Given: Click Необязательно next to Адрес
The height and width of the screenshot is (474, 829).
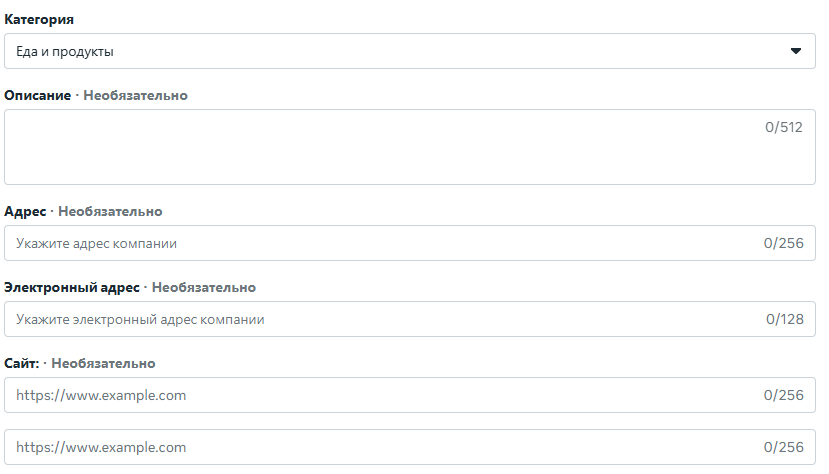Looking at the screenshot, I should click(110, 211).
